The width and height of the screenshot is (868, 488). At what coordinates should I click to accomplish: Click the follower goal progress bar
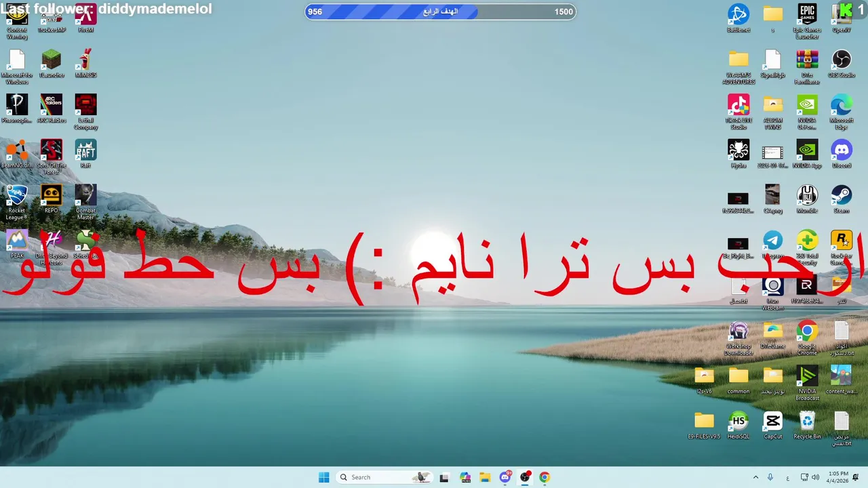tap(440, 12)
